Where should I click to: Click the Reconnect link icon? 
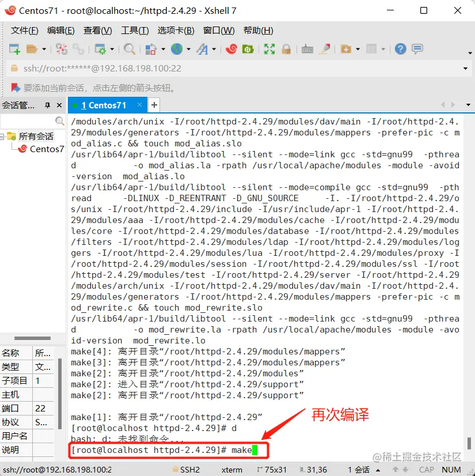78,49
